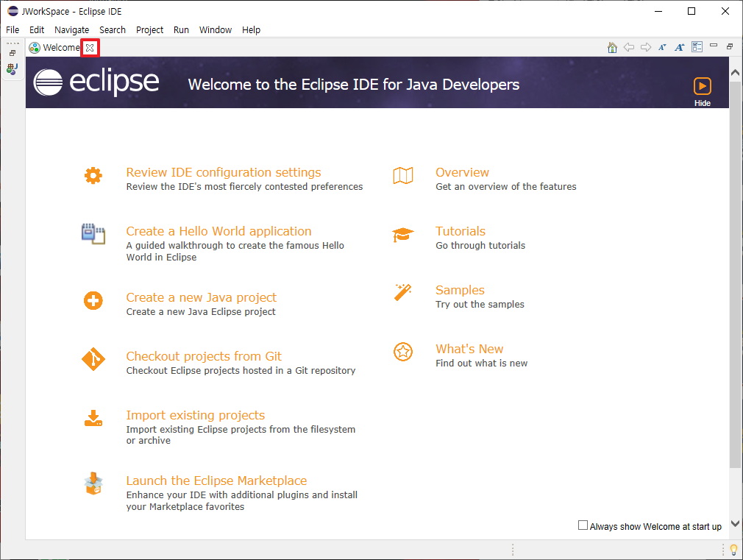
Task: Restore the Welcome view with the top-right overlapping-windows icon
Action: pyautogui.click(x=730, y=46)
